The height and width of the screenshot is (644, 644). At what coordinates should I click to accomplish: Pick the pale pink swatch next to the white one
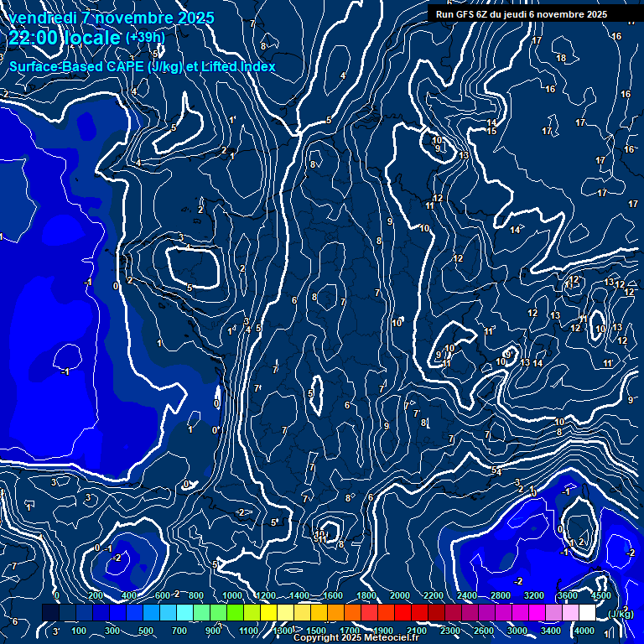coord(570,612)
